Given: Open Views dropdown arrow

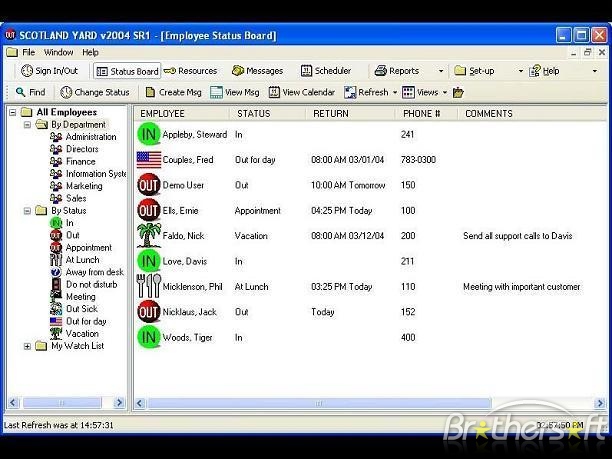Looking at the screenshot, I should (445, 93).
